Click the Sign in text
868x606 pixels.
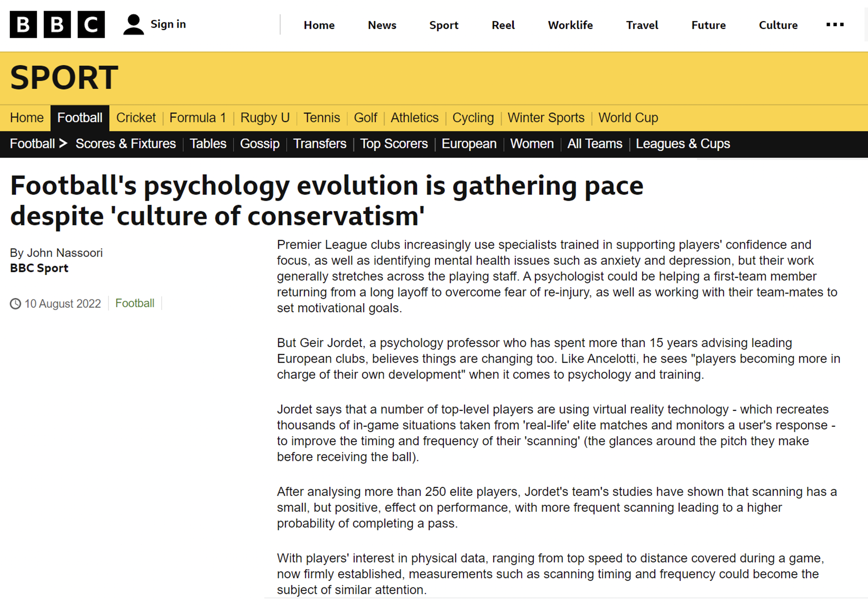coord(168,24)
